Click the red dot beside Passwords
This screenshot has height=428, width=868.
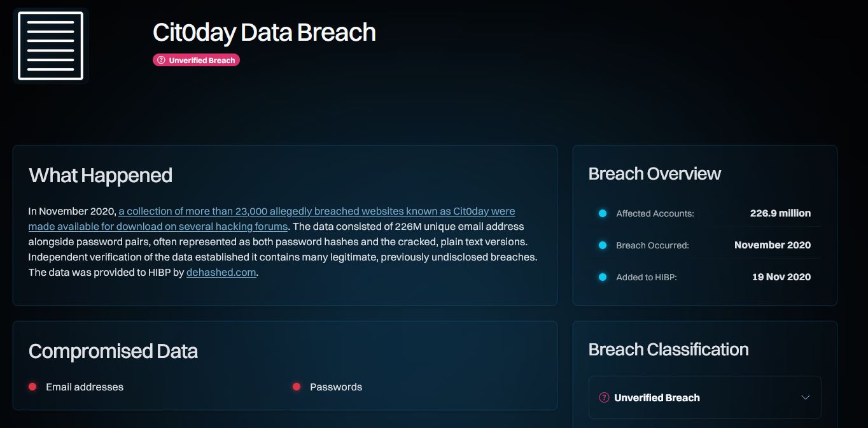[297, 387]
